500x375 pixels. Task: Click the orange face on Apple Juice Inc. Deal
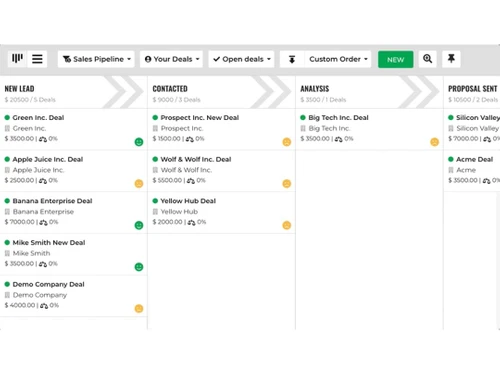pos(139,184)
